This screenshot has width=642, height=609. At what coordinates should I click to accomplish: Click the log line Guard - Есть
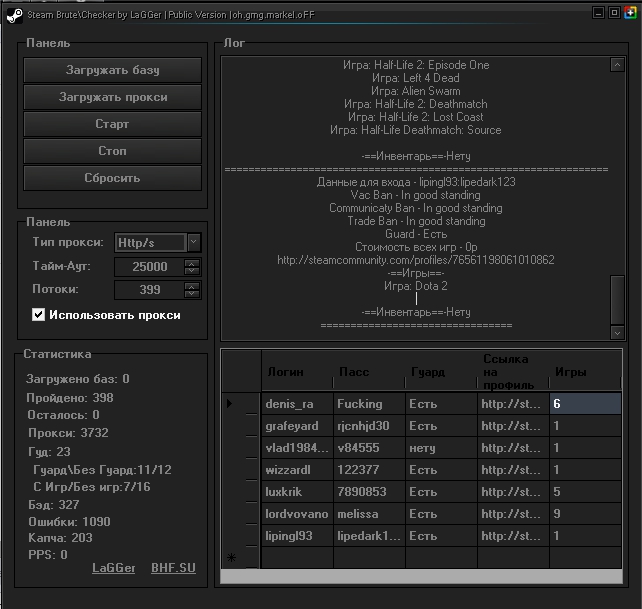[416, 234]
